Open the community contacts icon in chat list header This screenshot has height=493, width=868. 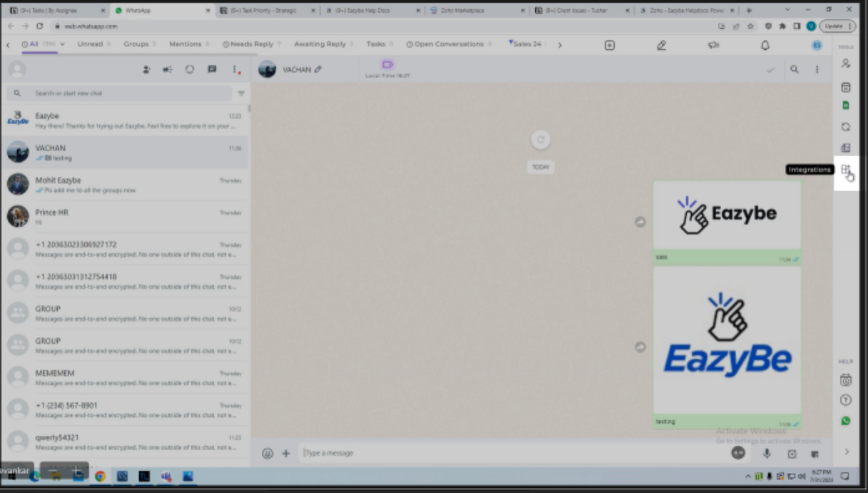tap(146, 69)
